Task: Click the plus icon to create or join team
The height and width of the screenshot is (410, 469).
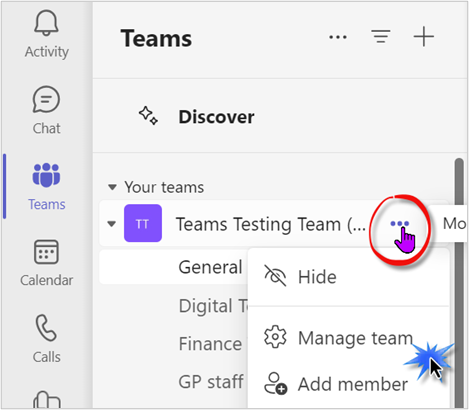Action: pos(424,36)
